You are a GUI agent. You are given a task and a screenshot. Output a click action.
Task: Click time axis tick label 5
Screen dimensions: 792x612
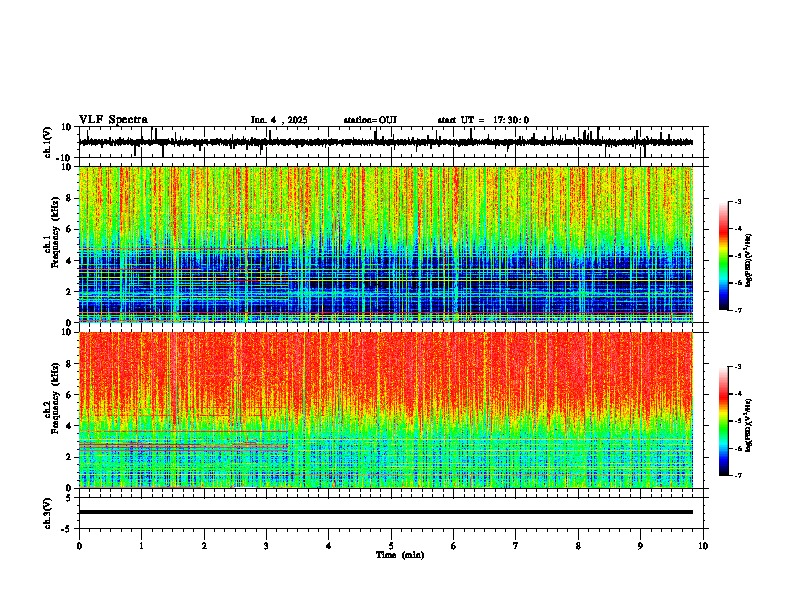coord(391,546)
